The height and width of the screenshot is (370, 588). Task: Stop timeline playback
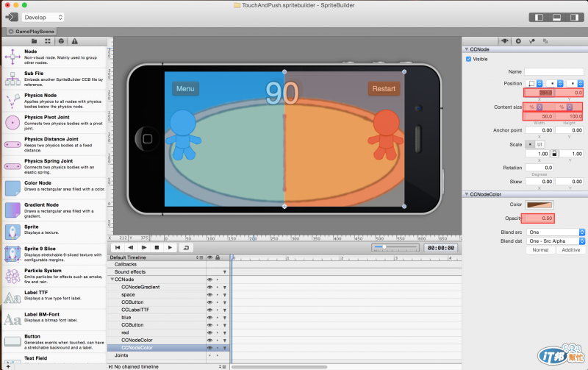click(157, 248)
